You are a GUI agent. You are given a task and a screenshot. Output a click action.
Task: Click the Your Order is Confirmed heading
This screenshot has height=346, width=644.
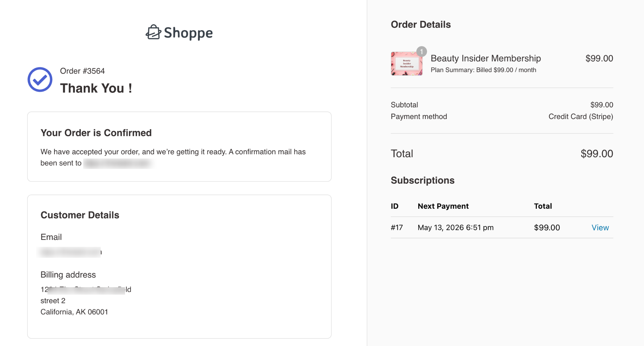click(x=96, y=133)
